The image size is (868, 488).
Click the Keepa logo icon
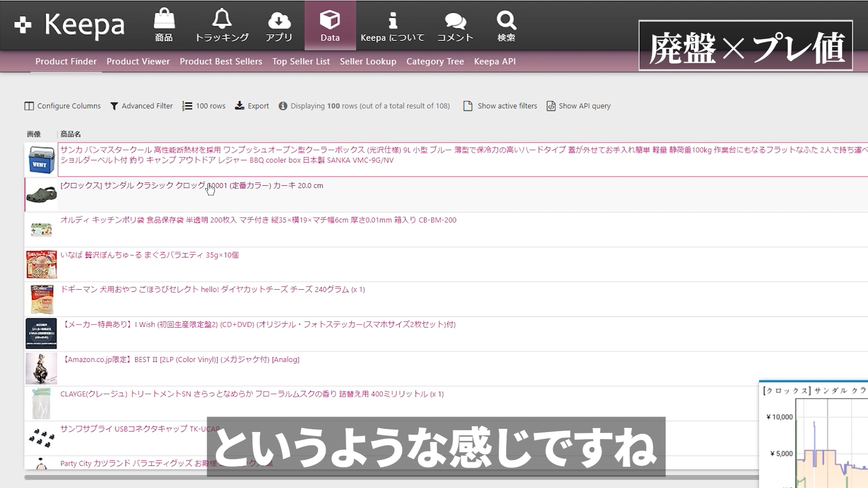point(23,25)
